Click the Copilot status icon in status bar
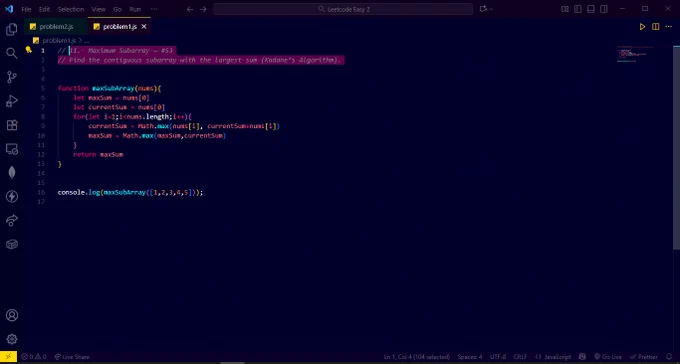Image resolution: width=680 pixels, height=364 pixels. coord(582,357)
